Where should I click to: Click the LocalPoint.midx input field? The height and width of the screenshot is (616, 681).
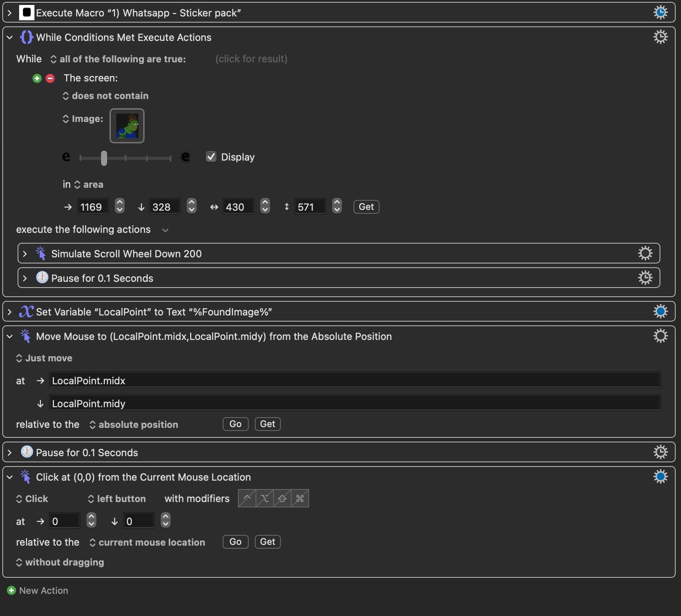pyautogui.click(x=354, y=381)
